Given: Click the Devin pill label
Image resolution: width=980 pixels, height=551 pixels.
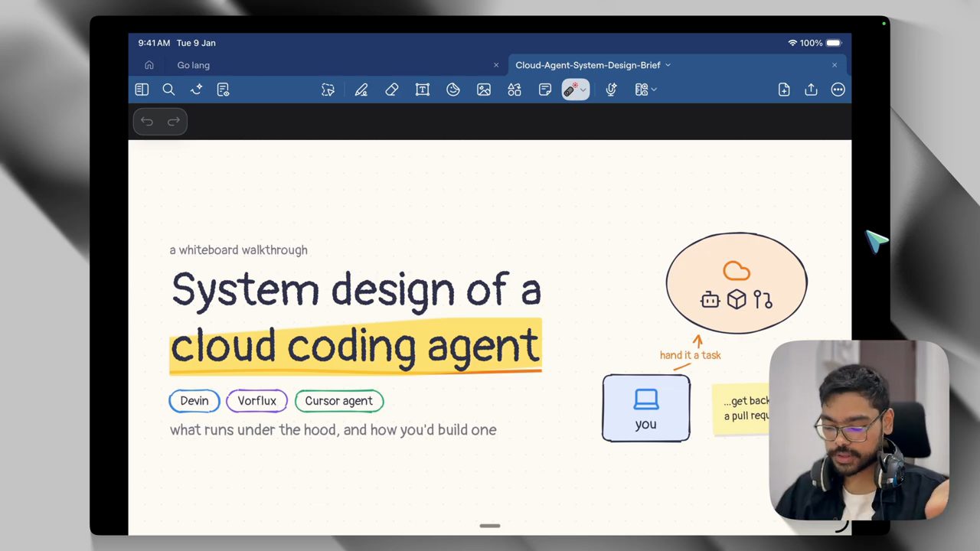Looking at the screenshot, I should tap(194, 401).
